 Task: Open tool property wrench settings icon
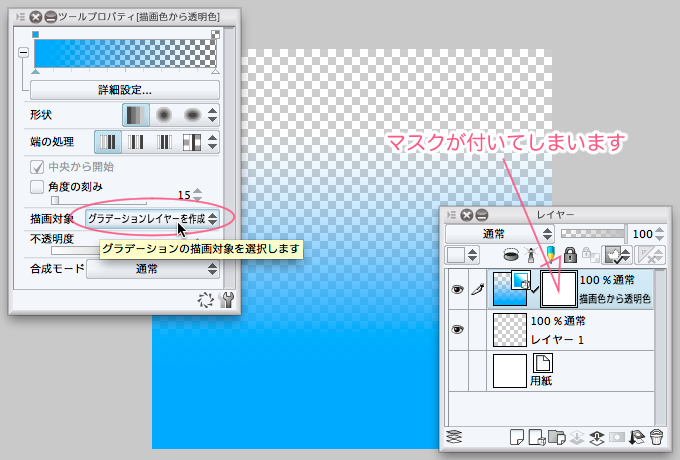228,299
